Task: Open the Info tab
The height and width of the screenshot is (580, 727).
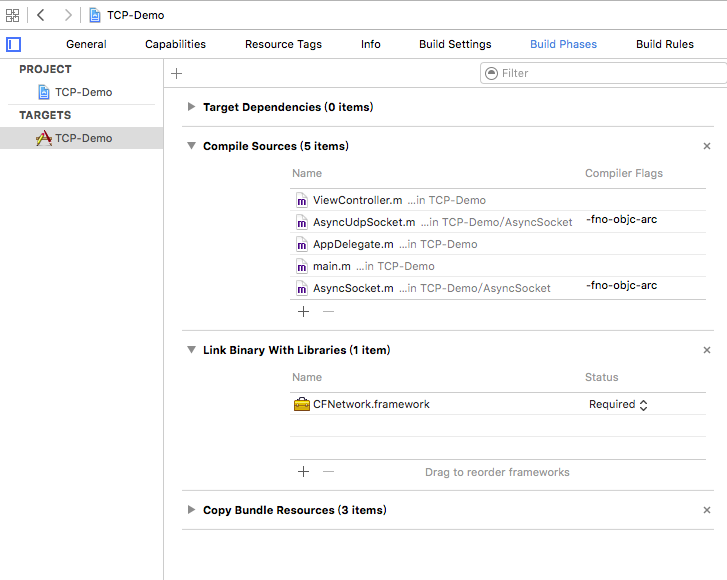Action: 370,44
